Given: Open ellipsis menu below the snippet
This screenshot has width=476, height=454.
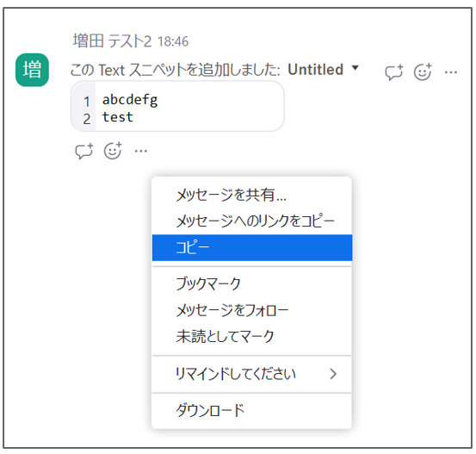Looking at the screenshot, I should (141, 151).
